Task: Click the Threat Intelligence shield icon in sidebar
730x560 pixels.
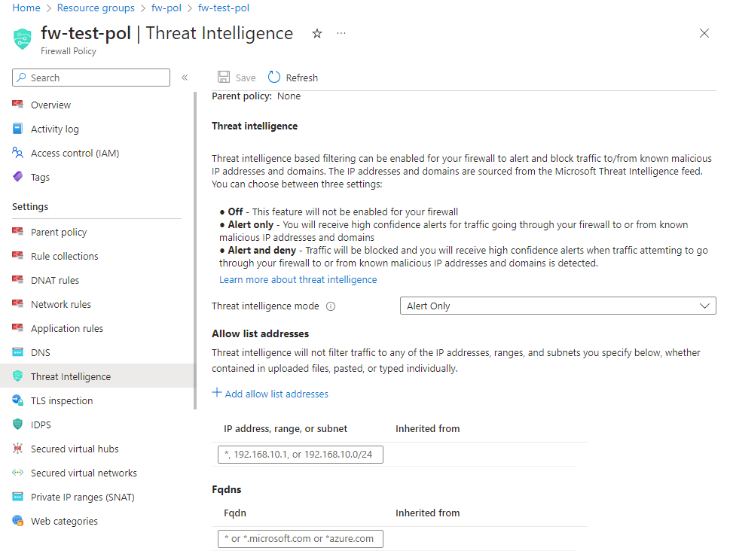Action: [17, 376]
